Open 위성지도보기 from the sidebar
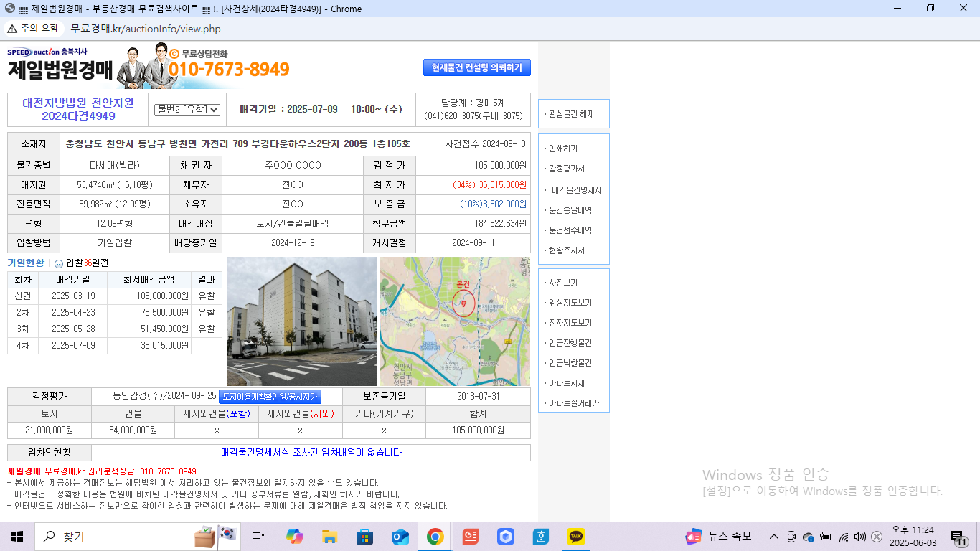The height and width of the screenshot is (551, 980). pos(569,303)
